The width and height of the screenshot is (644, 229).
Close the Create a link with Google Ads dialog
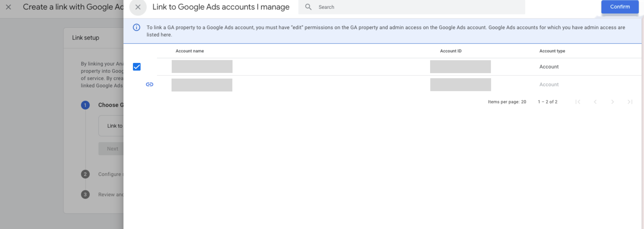click(8, 7)
